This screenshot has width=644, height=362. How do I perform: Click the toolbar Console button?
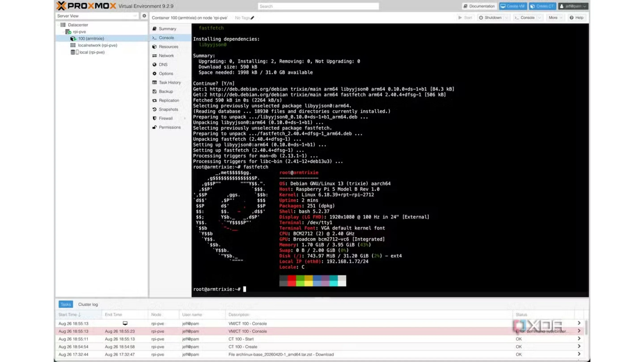coord(525,18)
